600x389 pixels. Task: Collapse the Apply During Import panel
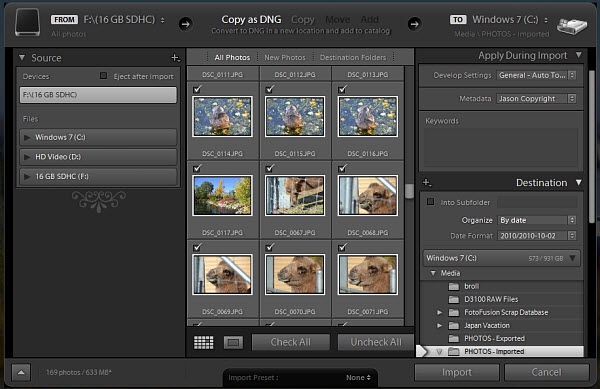(579, 55)
